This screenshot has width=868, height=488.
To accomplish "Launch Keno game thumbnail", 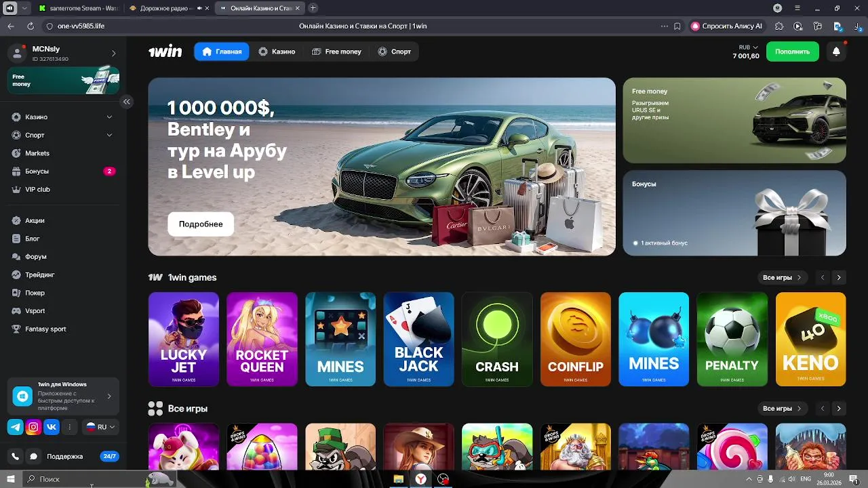I will pyautogui.click(x=811, y=339).
